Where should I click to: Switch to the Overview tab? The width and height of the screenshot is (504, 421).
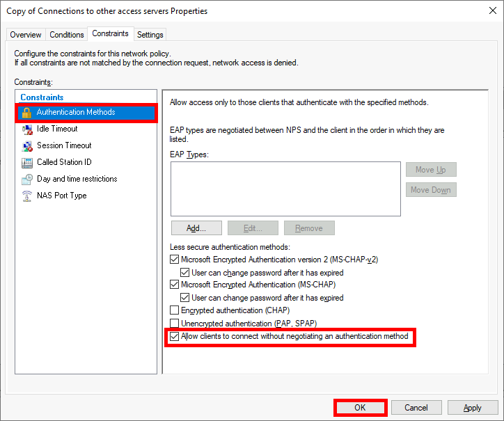tap(26, 35)
